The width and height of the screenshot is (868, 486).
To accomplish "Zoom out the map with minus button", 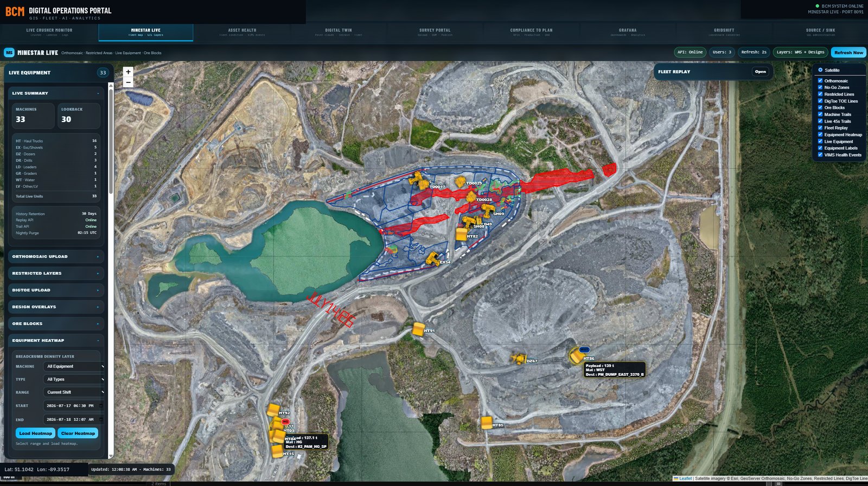I will click(128, 82).
